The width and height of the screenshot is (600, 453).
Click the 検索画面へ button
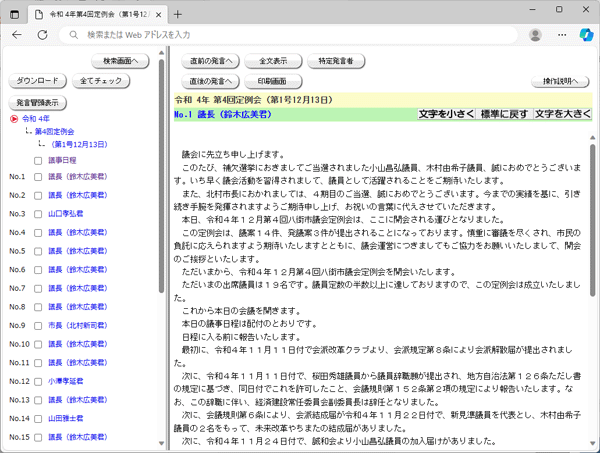point(120,61)
